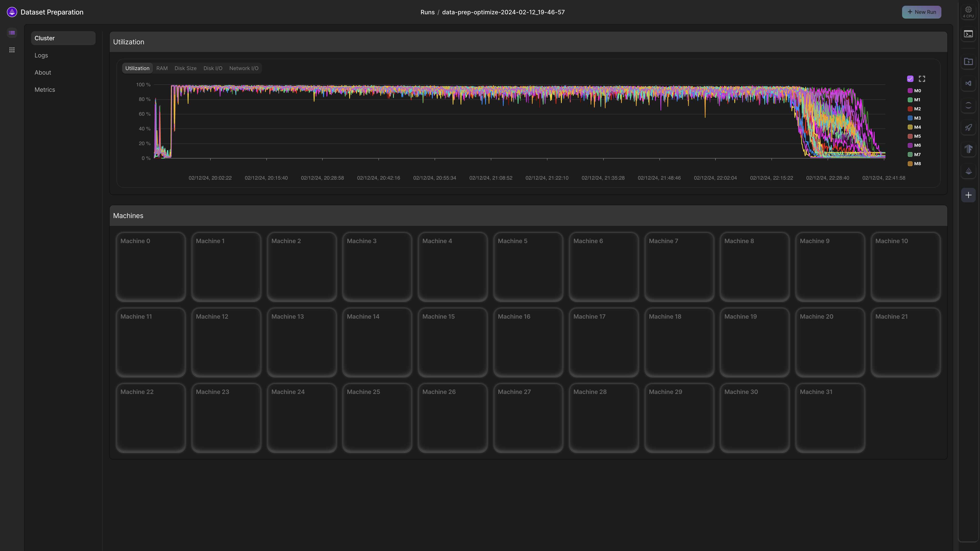Image resolution: width=980 pixels, height=551 pixels.
Task: Click the Runs breadcrumb link
Action: [427, 12]
